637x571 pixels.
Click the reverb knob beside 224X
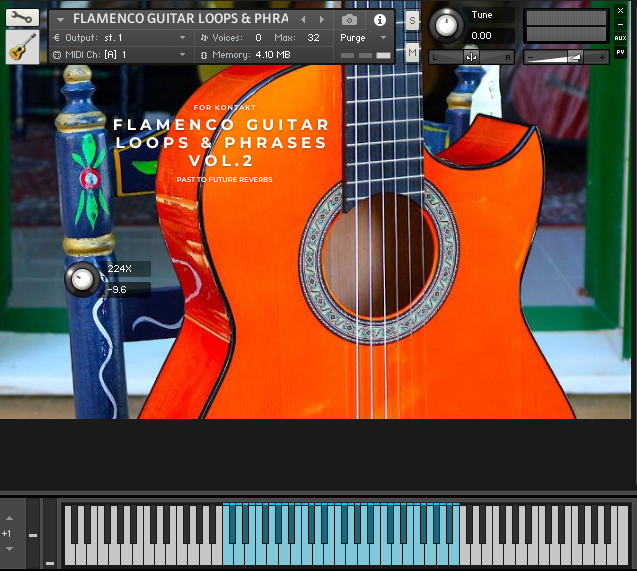pyautogui.click(x=82, y=279)
